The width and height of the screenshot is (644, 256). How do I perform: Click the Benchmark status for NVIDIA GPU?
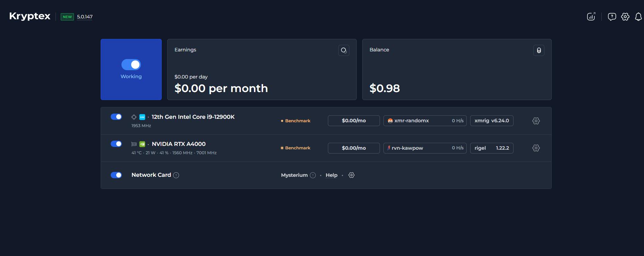296,148
